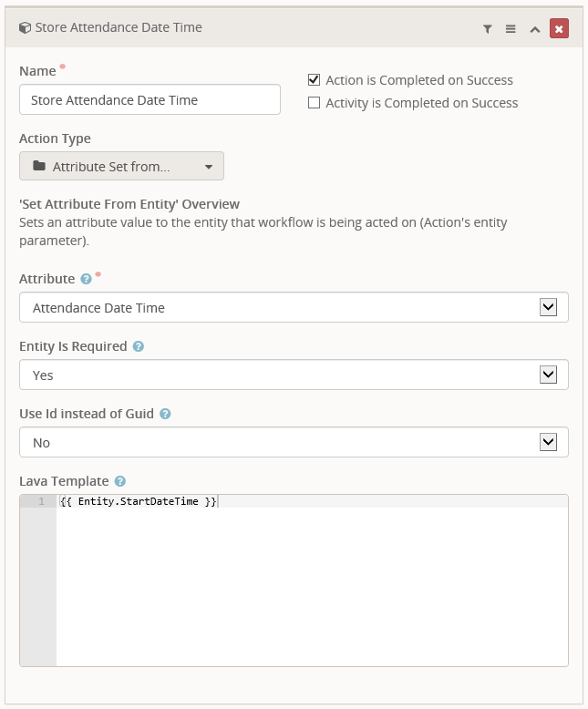Viewport: 588px width, 709px height.
Task: Click the folder icon in Action Type button
Action: pos(38,167)
